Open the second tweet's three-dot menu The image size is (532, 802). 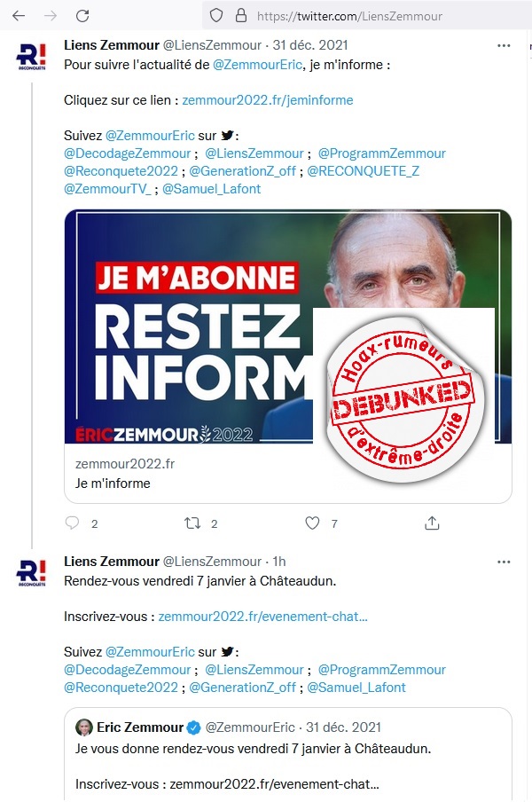(x=504, y=562)
